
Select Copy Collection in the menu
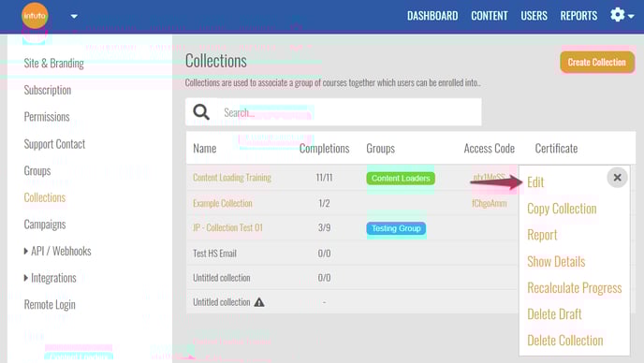click(x=562, y=209)
